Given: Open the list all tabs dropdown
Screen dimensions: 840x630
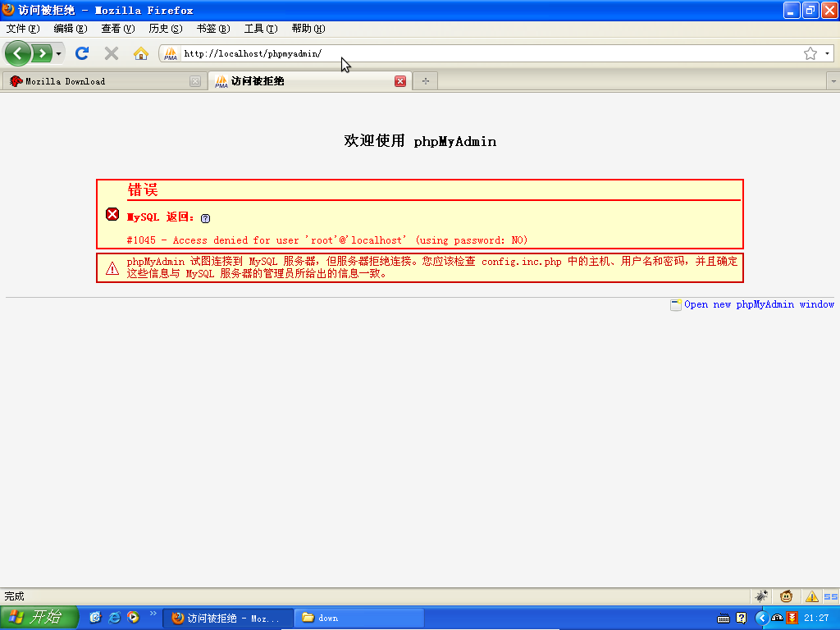Looking at the screenshot, I should pyautogui.click(x=833, y=81).
